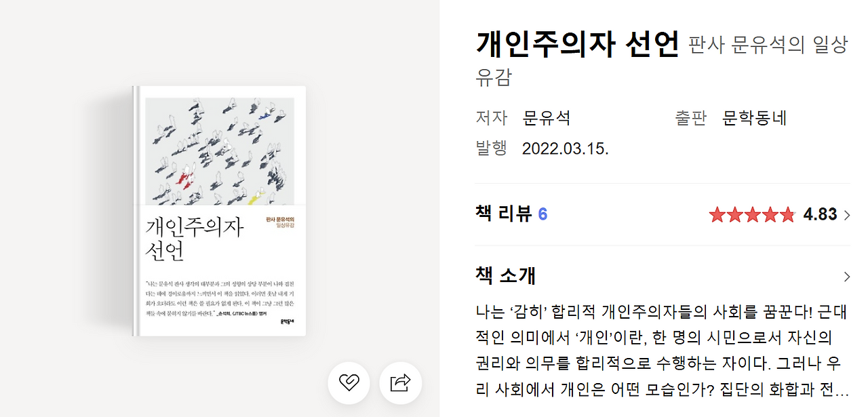Select the 책 소개 heading

pyautogui.click(x=506, y=276)
